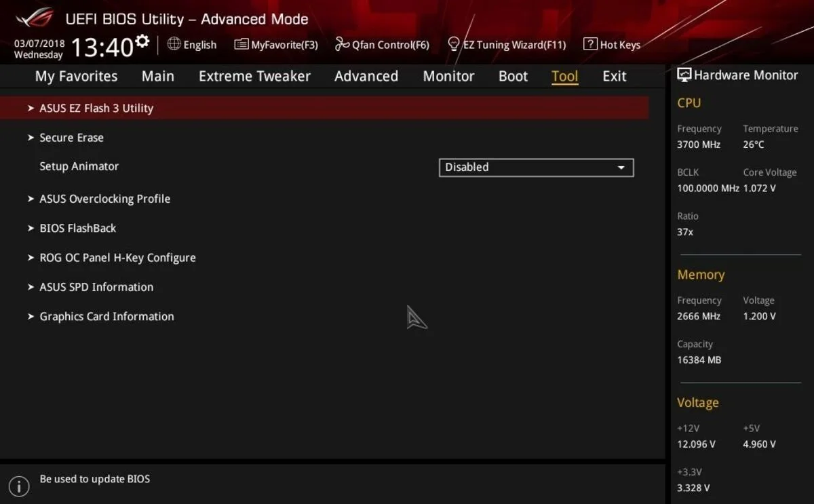The image size is (814, 504).
Task: Click the Ratio value 37x
Action: (x=685, y=232)
